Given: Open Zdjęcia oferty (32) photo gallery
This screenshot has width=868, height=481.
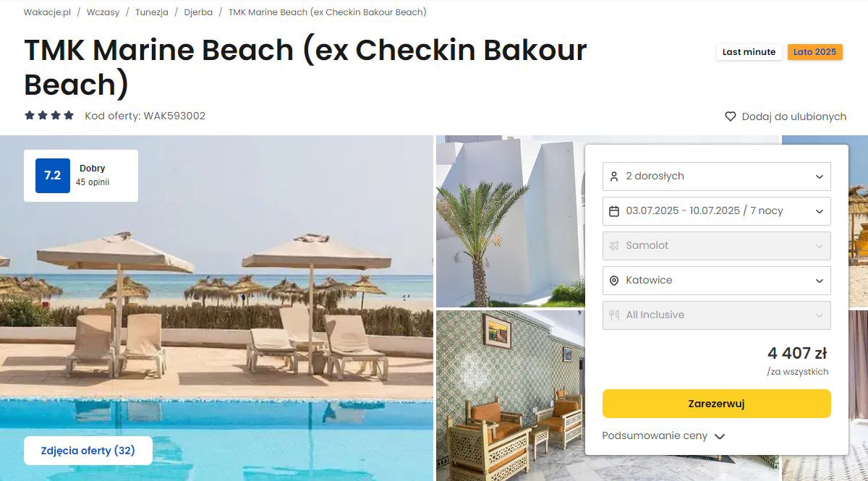Looking at the screenshot, I should click(88, 451).
